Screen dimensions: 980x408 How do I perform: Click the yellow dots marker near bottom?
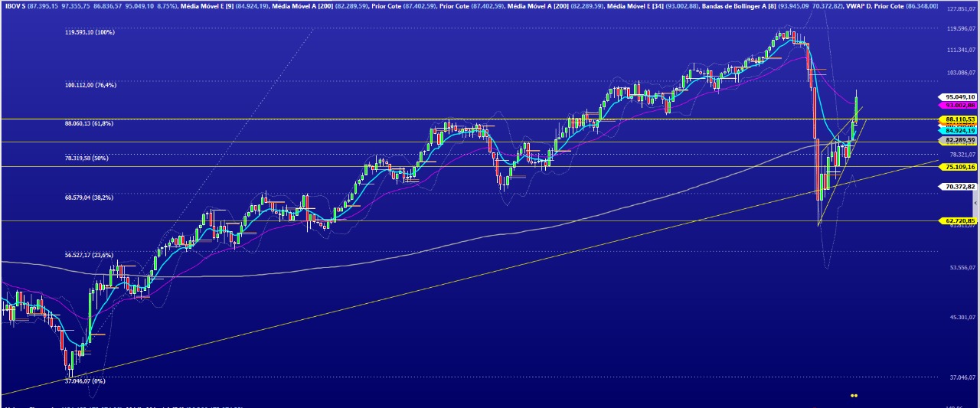tap(854, 396)
